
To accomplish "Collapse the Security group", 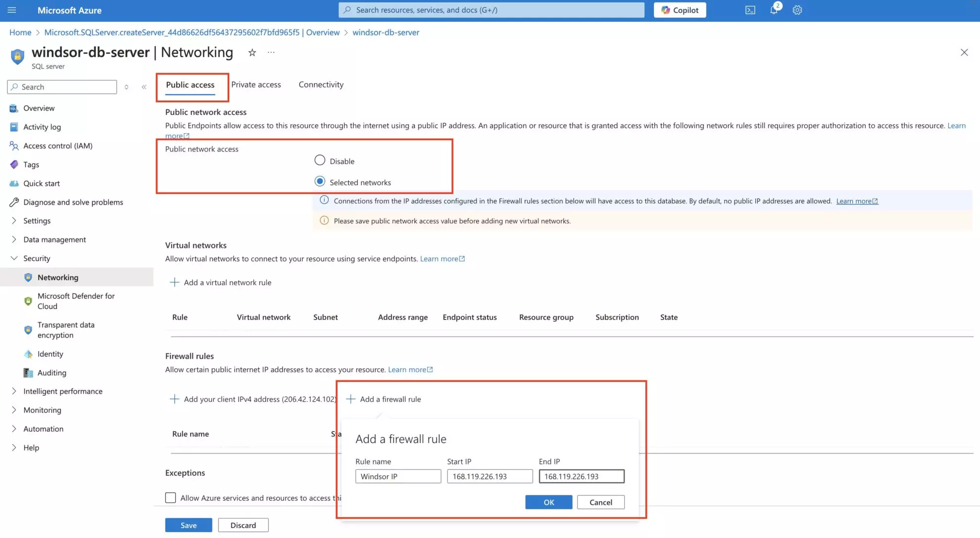I will (x=14, y=258).
